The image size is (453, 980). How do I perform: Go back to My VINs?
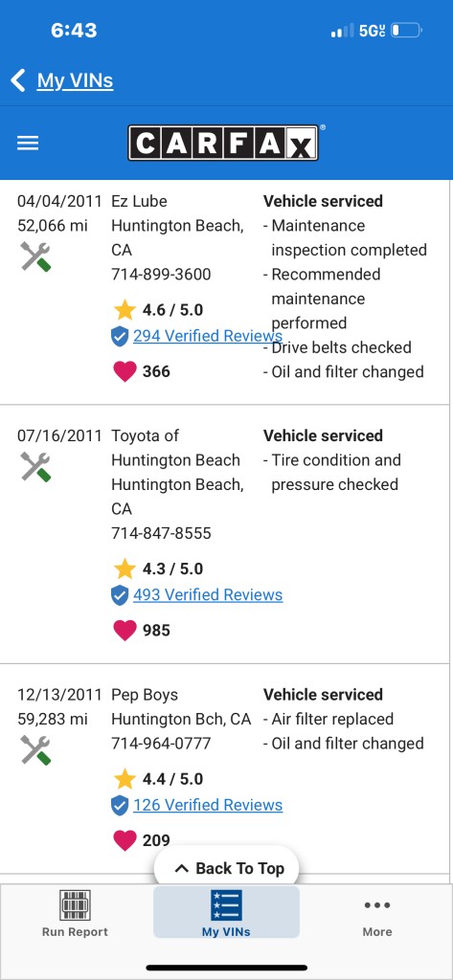tap(75, 80)
